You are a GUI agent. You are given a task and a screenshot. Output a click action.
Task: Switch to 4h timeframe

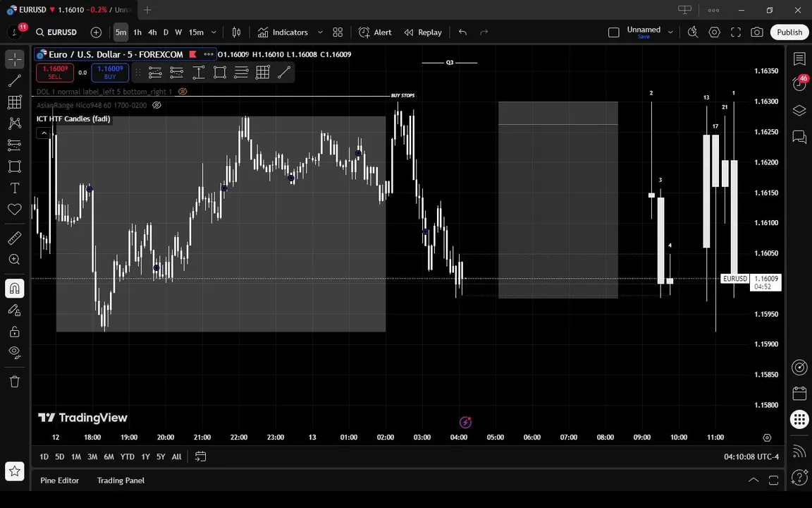pyautogui.click(x=152, y=32)
